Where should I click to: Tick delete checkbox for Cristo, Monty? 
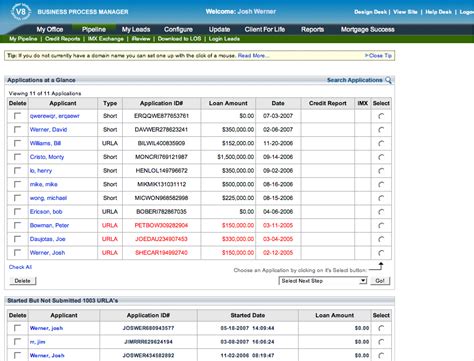[17, 157]
